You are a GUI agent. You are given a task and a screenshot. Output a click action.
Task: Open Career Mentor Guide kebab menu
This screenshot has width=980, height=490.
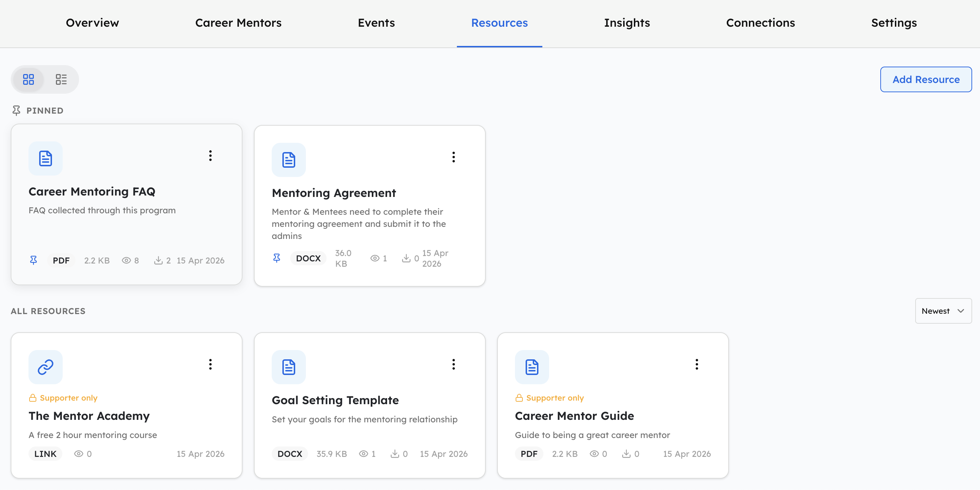697,364
